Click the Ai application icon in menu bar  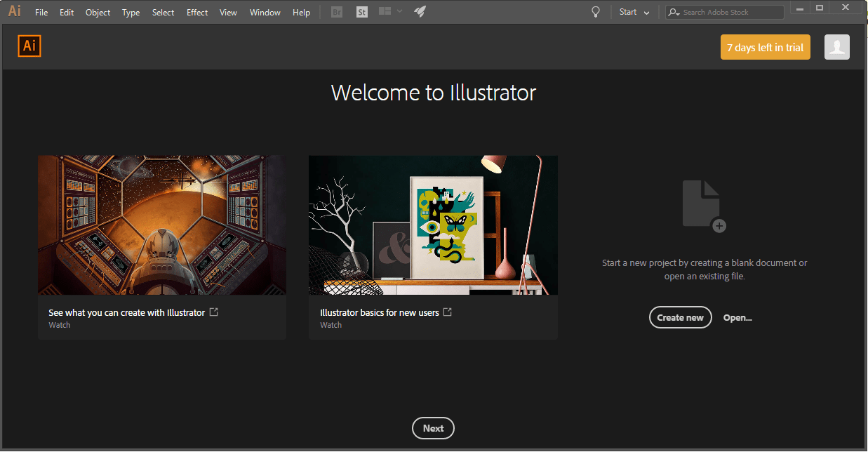coord(14,11)
